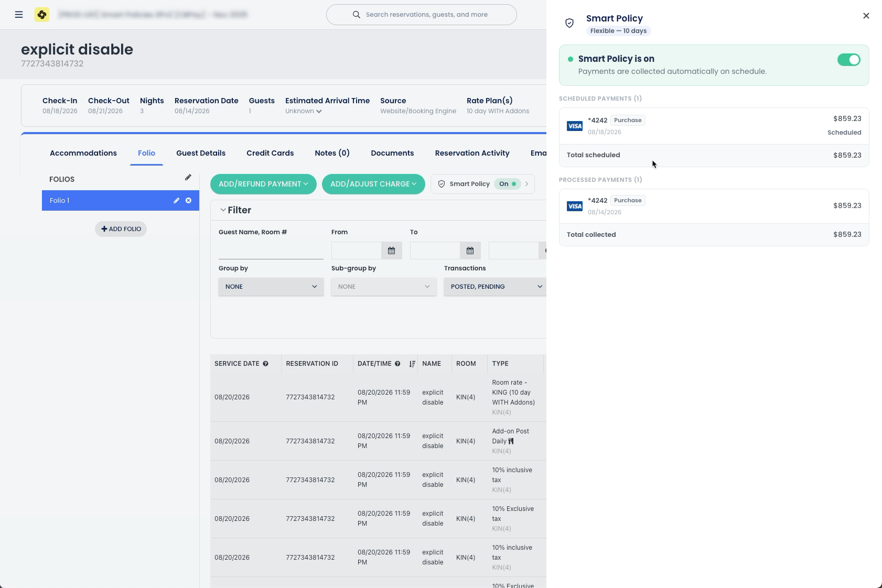
Task: Click the Smart Policy shield icon in panel header
Action: [569, 23]
